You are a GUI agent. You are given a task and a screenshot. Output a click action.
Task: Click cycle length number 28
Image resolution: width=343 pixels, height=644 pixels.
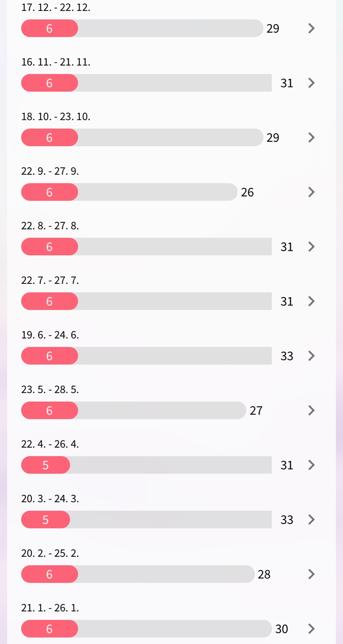(264, 574)
